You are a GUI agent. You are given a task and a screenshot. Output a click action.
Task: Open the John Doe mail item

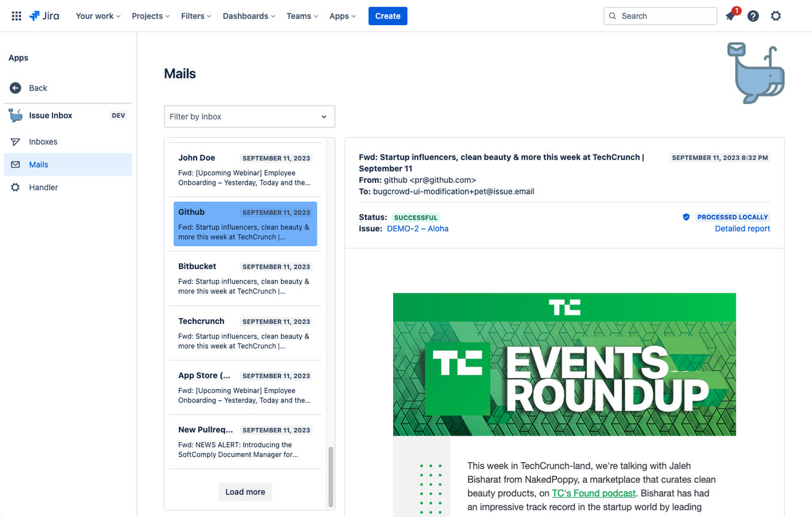245,169
